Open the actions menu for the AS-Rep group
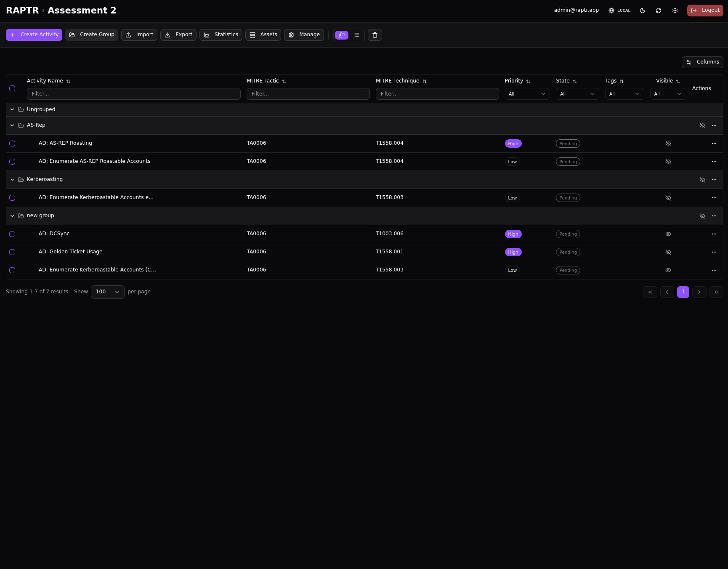The width and height of the screenshot is (728, 569). click(714, 125)
